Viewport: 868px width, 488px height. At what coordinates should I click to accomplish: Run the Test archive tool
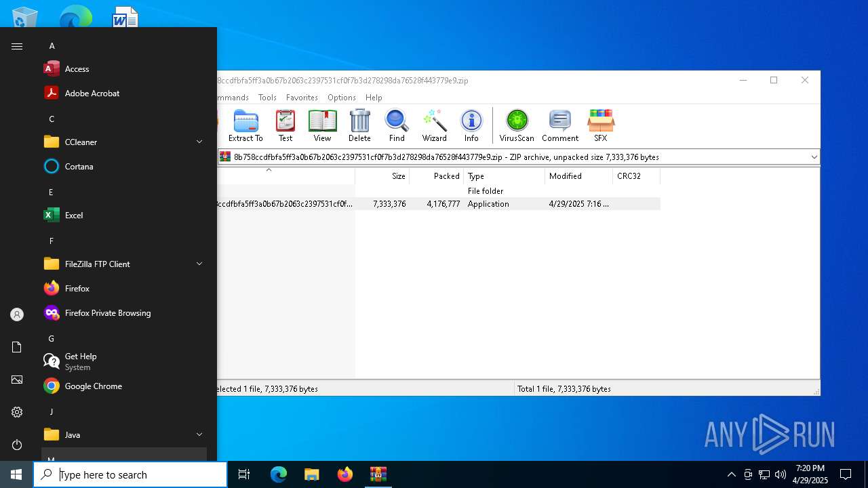click(285, 126)
